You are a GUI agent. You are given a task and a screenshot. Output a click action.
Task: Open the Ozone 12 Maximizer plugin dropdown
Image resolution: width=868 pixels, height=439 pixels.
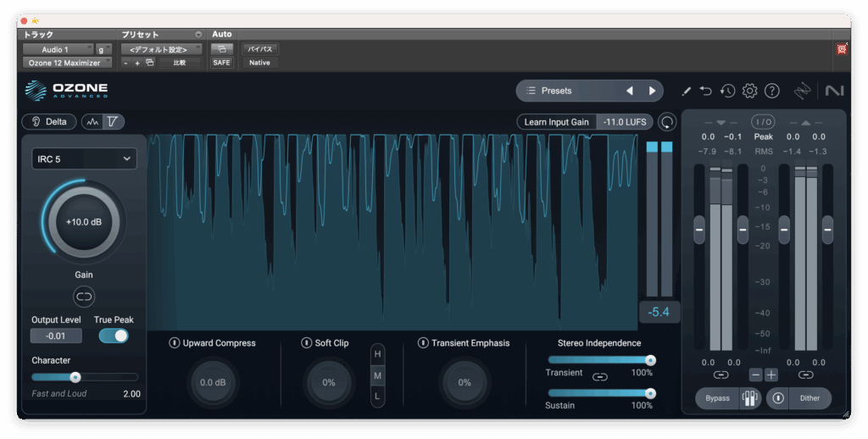click(66, 63)
